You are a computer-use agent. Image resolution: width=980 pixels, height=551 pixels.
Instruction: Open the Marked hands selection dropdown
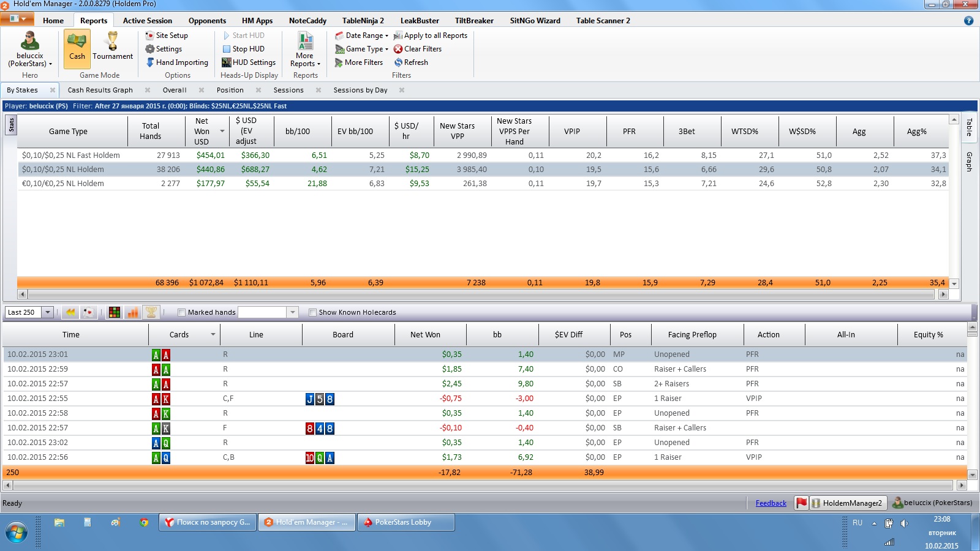[x=293, y=312]
